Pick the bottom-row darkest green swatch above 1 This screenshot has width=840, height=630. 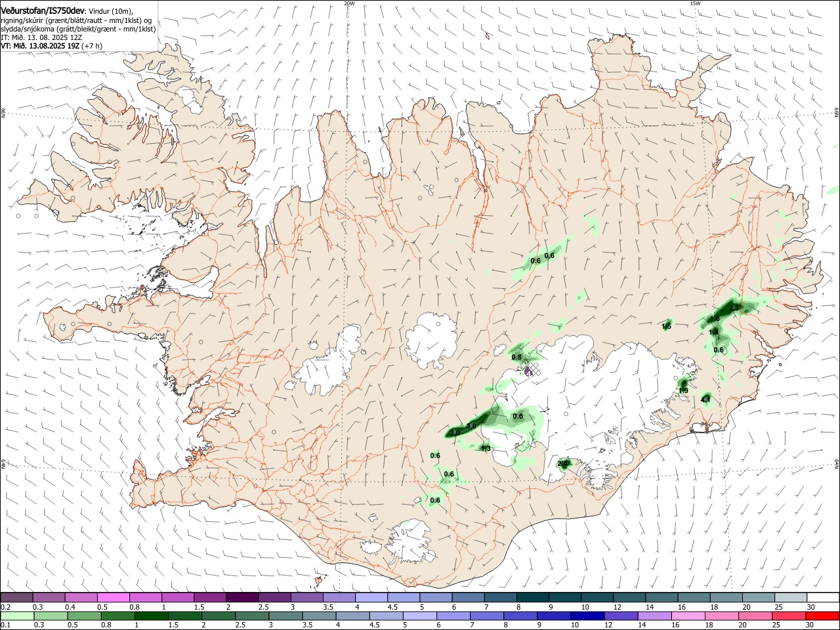(151, 616)
